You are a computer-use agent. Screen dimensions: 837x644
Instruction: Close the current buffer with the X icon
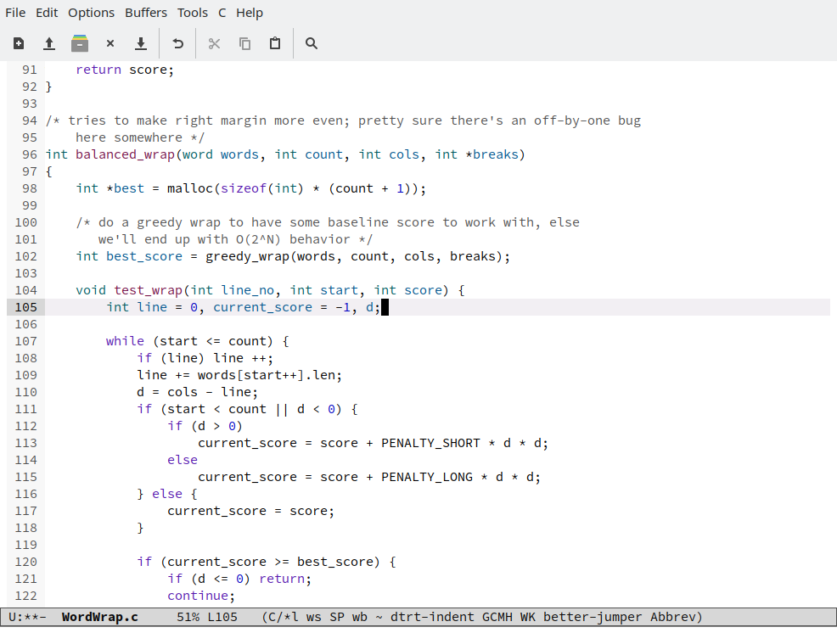(x=110, y=43)
